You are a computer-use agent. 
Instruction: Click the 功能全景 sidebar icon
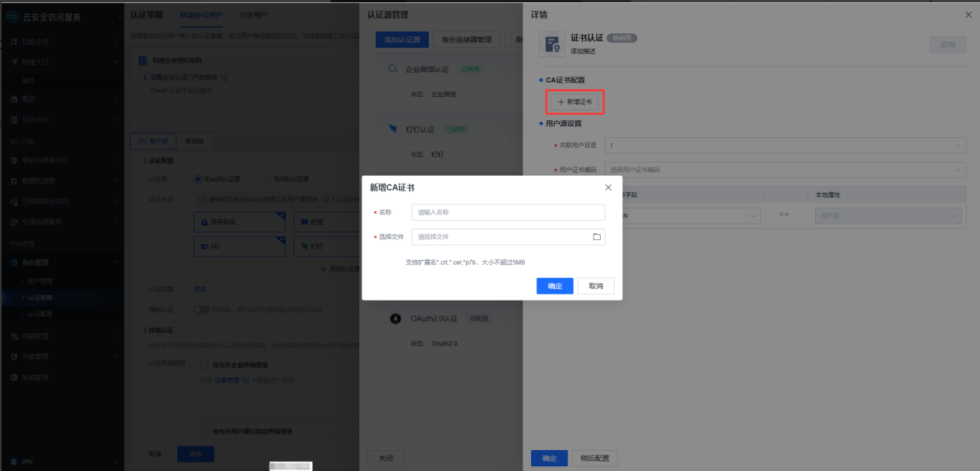(x=14, y=41)
